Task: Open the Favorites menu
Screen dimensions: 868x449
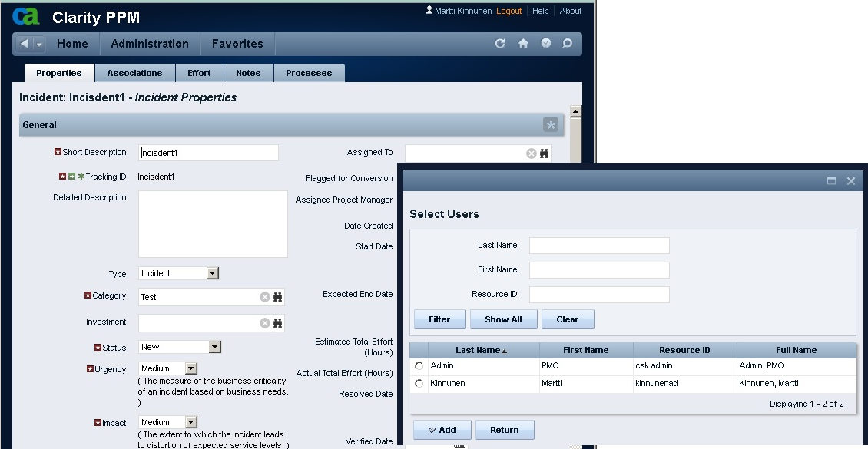Action: 237,44
